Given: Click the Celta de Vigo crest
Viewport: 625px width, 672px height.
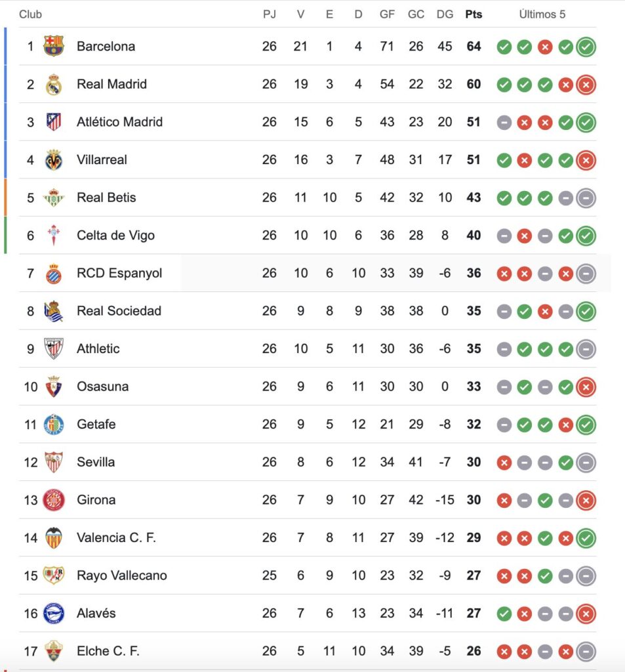Looking at the screenshot, I should tap(54, 235).
